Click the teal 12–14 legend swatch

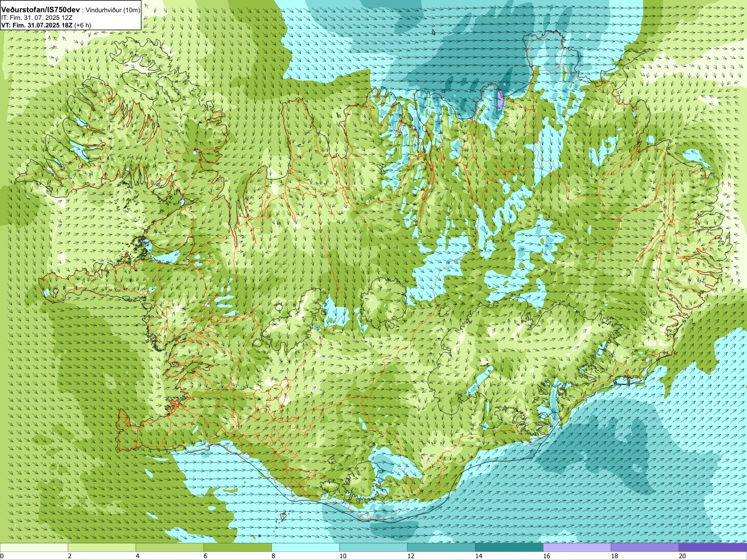point(441,548)
